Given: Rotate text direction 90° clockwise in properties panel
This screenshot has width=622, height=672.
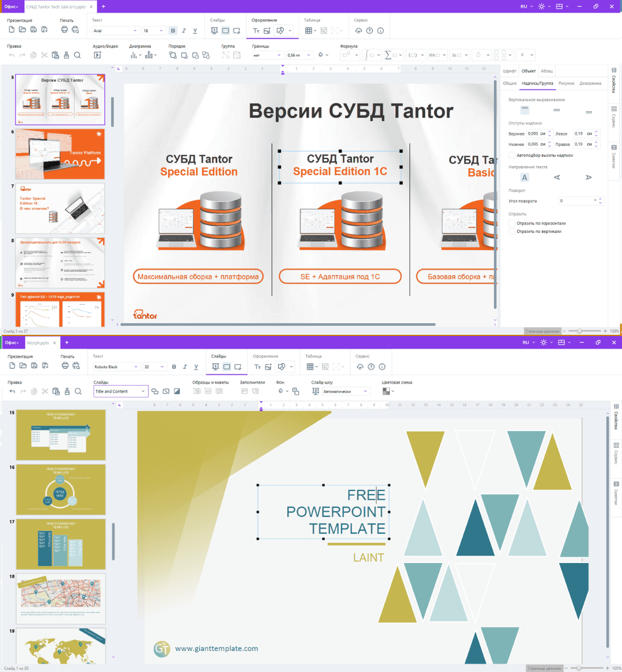Looking at the screenshot, I should pos(588,178).
